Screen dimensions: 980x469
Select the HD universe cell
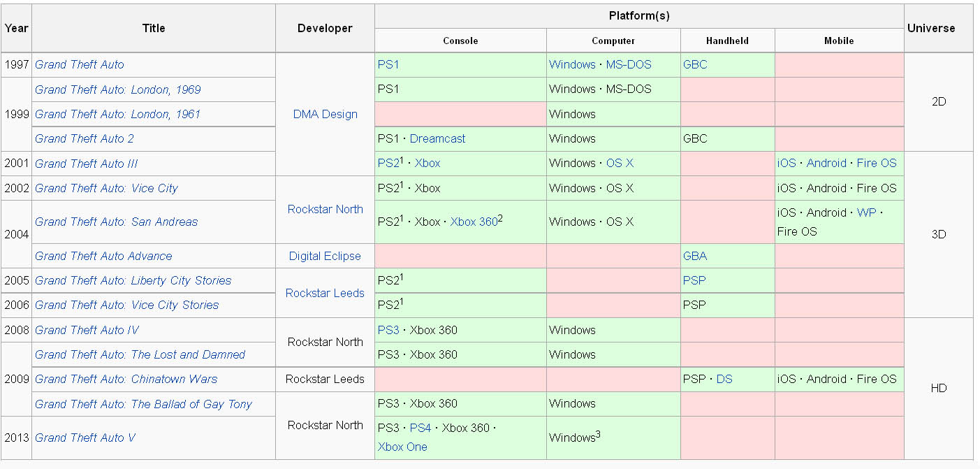939,388
